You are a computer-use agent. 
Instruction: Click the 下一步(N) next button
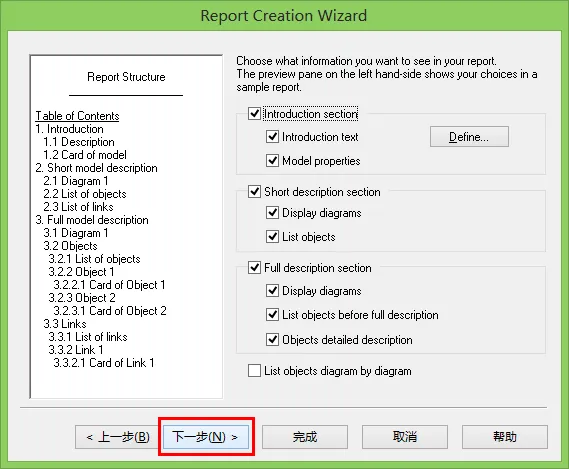coord(206,437)
